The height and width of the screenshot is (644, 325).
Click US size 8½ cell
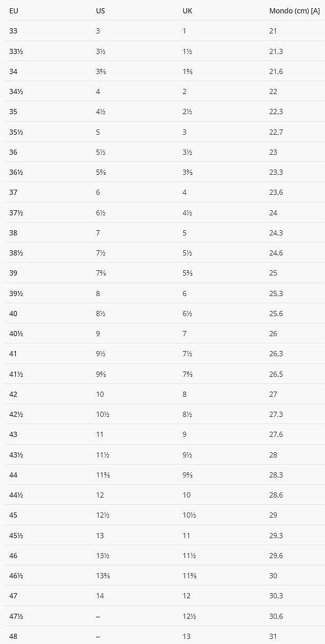click(x=101, y=314)
